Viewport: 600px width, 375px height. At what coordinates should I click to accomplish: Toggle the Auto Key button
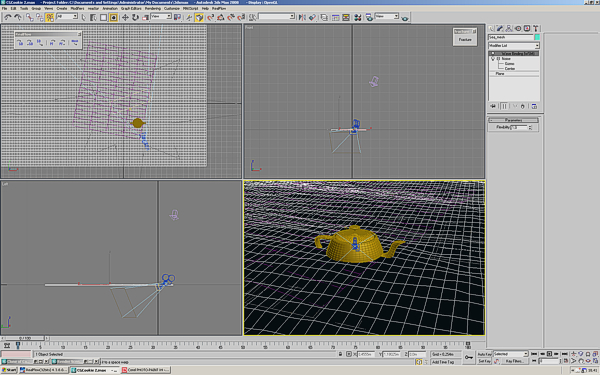point(484,354)
